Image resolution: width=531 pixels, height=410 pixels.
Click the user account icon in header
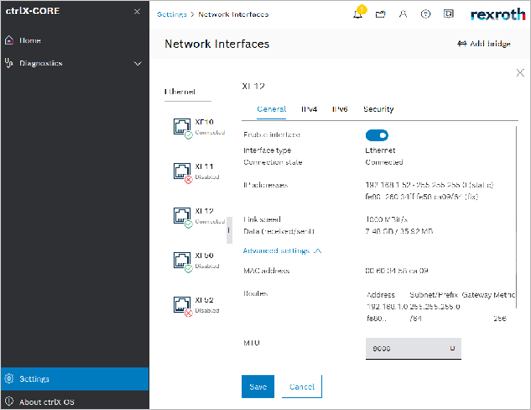point(403,14)
